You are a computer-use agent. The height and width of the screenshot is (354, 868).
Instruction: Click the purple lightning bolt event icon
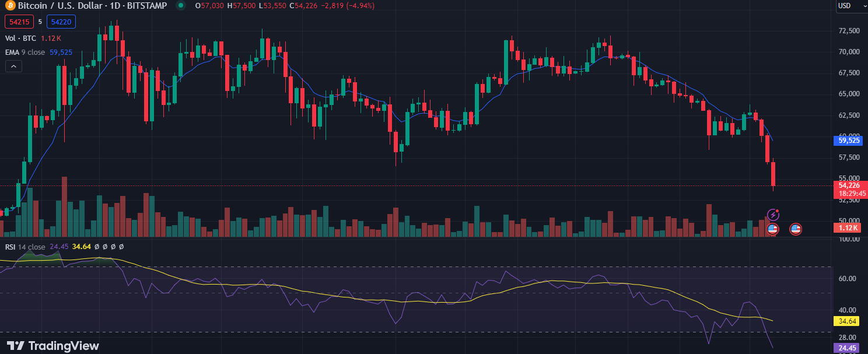pyautogui.click(x=773, y=215)
